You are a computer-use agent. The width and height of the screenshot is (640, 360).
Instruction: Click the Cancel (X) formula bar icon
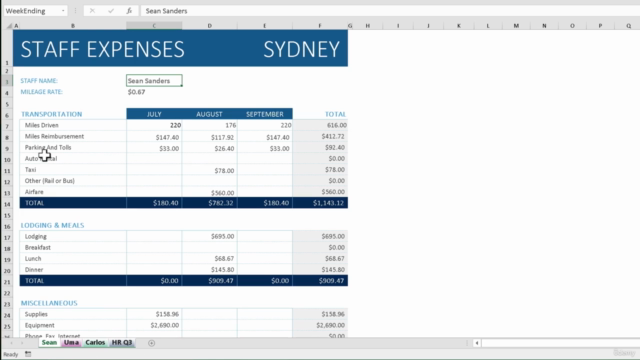[x=92, y=11]
